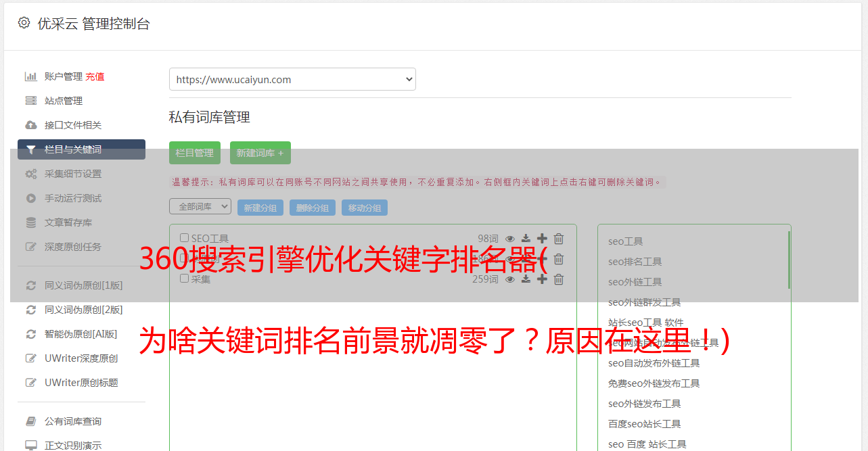This screenshot has width=868, height=451.
Task: Select keyword 'seo工具' in the list
Action: [x=625, y=241]
